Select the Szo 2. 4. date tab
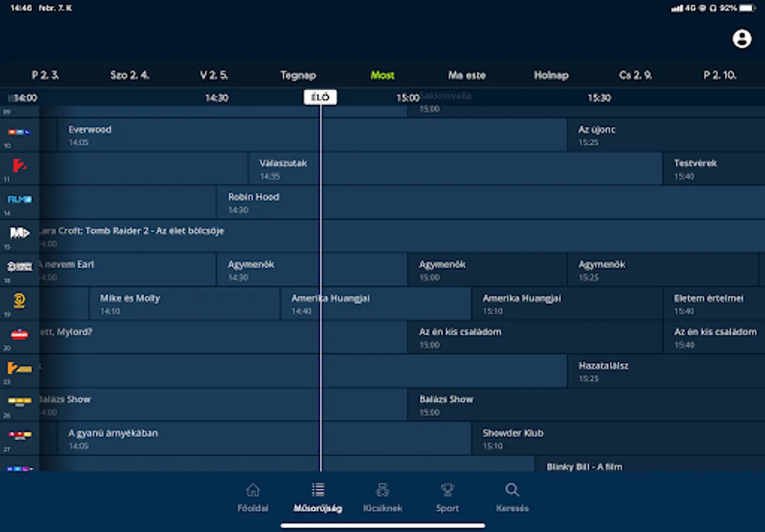This screenshot has height=532, width=765. 129,75
